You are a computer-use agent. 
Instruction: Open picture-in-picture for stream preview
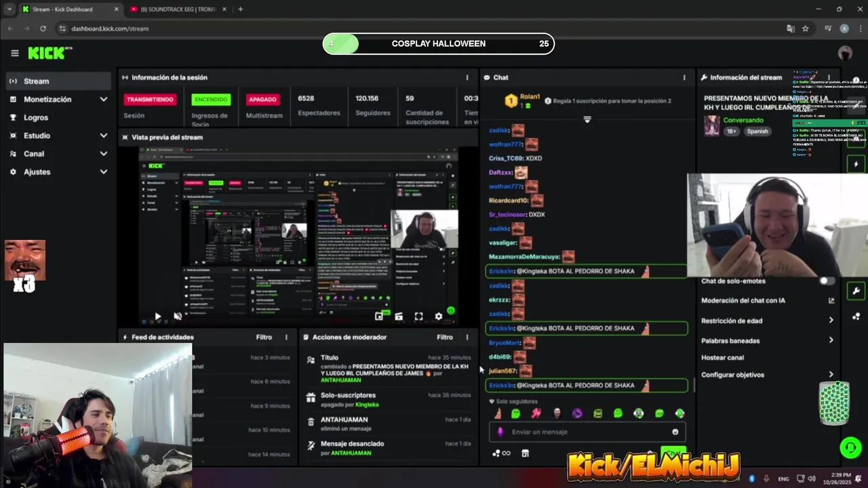[x=379, y=316]
